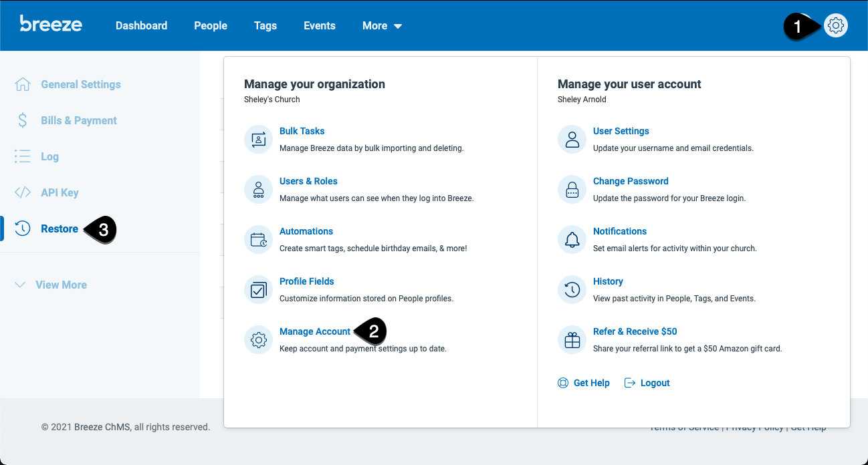Select Restore in the sidebar

pyautogui.click(x=60, y=228)
